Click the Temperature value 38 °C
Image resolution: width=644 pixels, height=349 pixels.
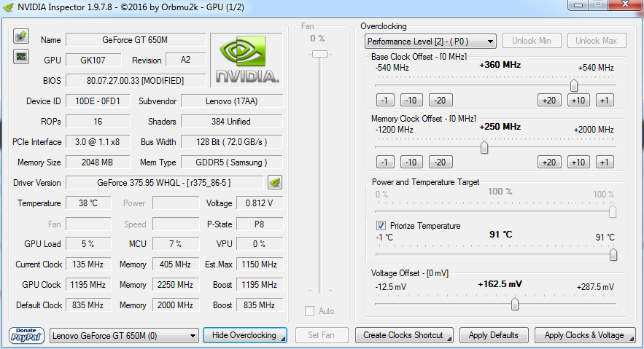click(x=88, y=203)
